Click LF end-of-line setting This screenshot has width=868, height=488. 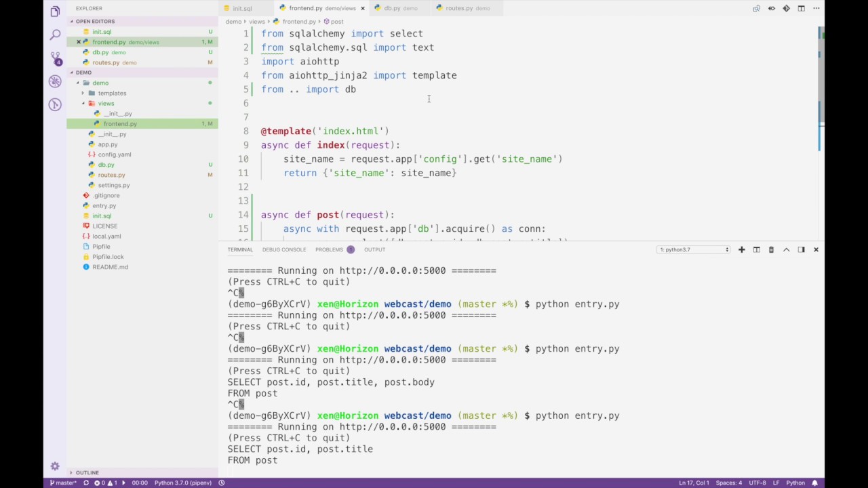point(776,483)
